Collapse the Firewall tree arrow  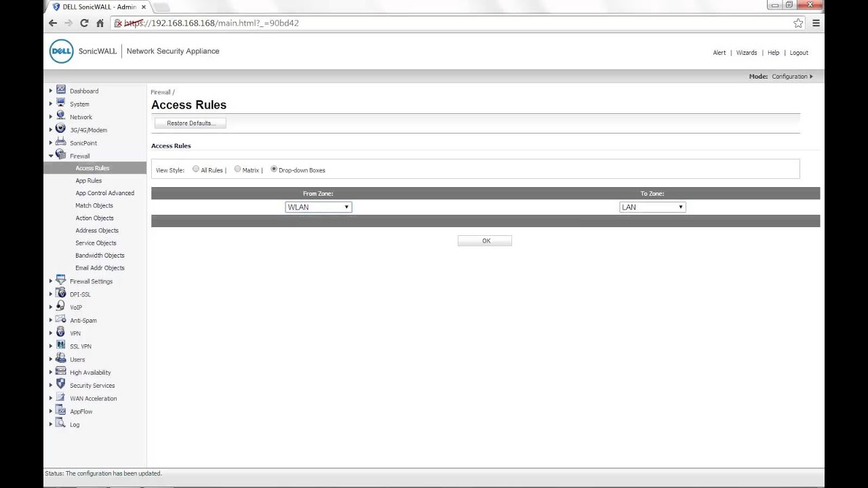click(x=50, y=156)
